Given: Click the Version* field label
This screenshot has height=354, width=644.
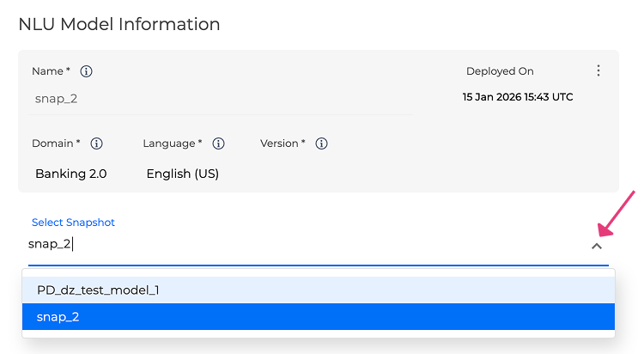Looking at the screenshot, I should [x=283, y=143].
